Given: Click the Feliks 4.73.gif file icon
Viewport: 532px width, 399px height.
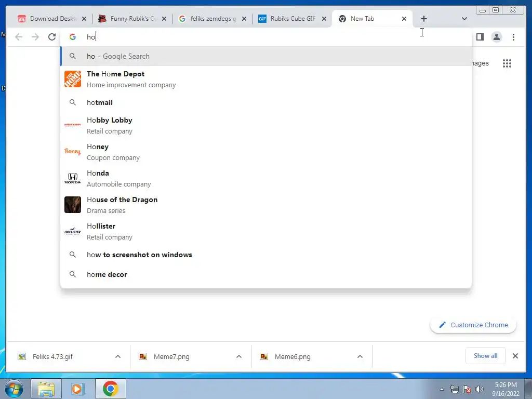Looking at the screenshot, I should click(22, 356).
